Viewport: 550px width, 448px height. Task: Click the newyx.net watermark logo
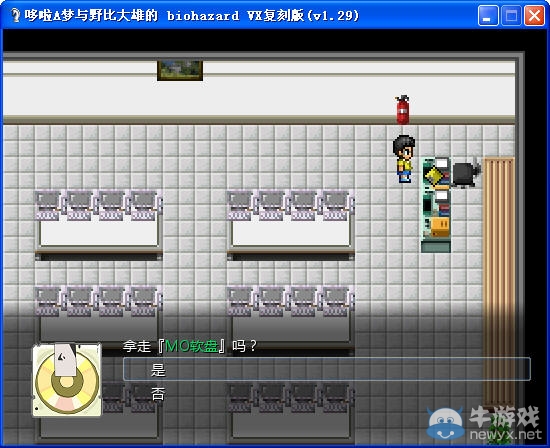(x=484, y=423)
